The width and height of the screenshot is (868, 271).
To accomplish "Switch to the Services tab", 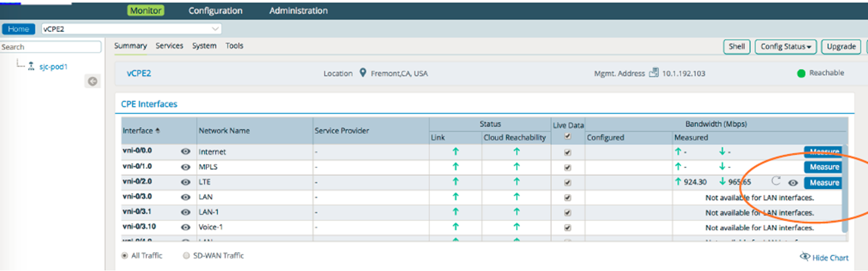I will 169,46.
